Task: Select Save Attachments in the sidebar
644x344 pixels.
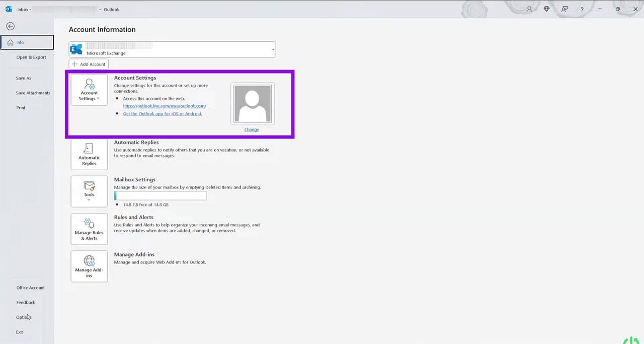Action: 33,93
